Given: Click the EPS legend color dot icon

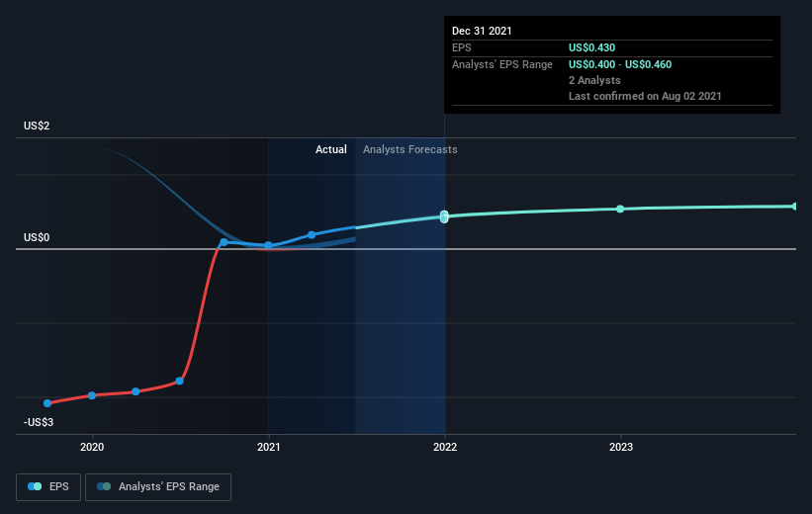Looking at the screenshot, I should [x=36, y=486].
